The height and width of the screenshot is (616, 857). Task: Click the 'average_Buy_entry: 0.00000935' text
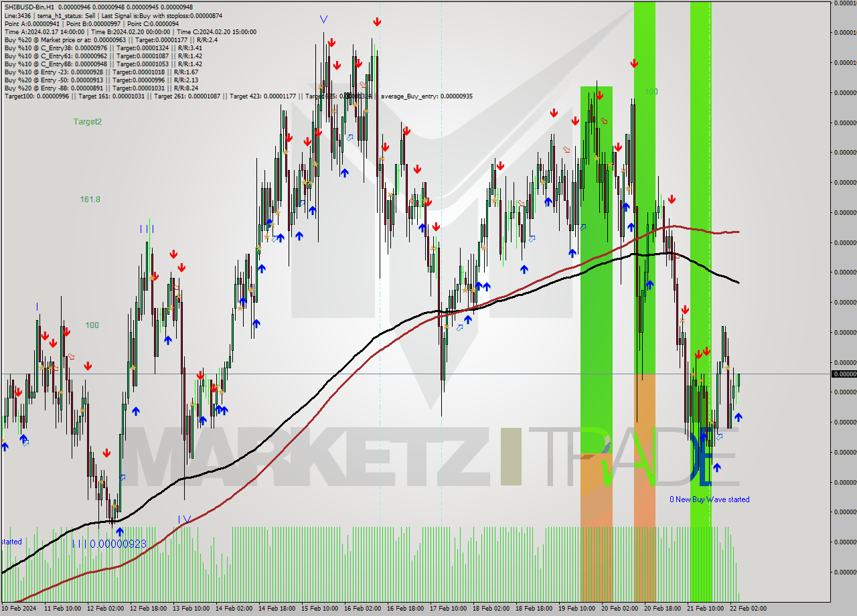[426, 96]
